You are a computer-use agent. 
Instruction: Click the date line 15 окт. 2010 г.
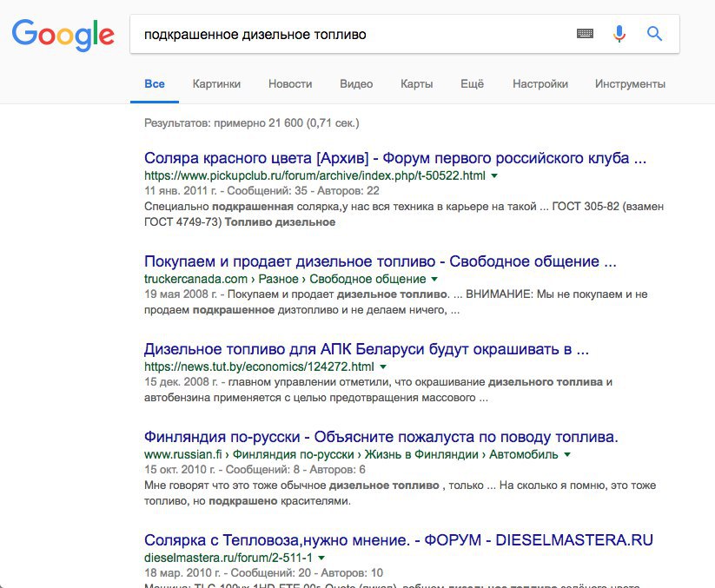pos(255,470)
